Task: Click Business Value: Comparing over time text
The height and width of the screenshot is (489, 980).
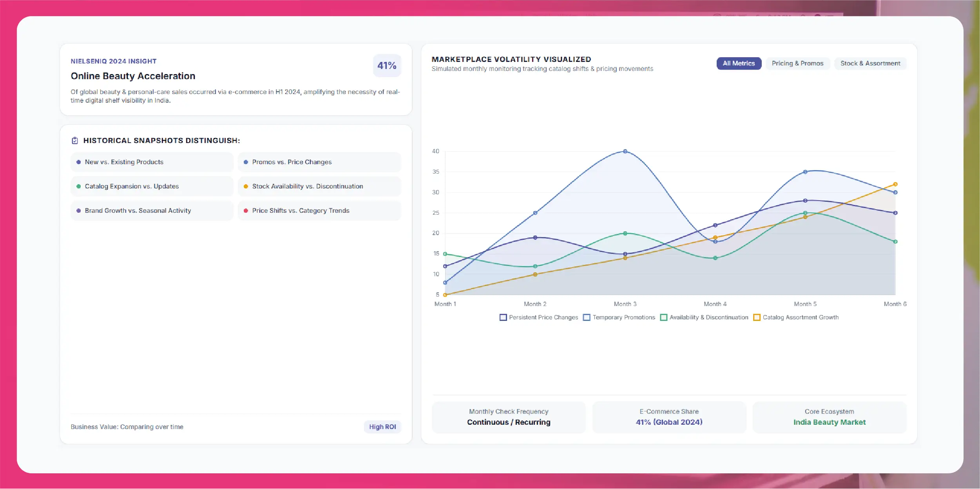Action: [127, 427]
